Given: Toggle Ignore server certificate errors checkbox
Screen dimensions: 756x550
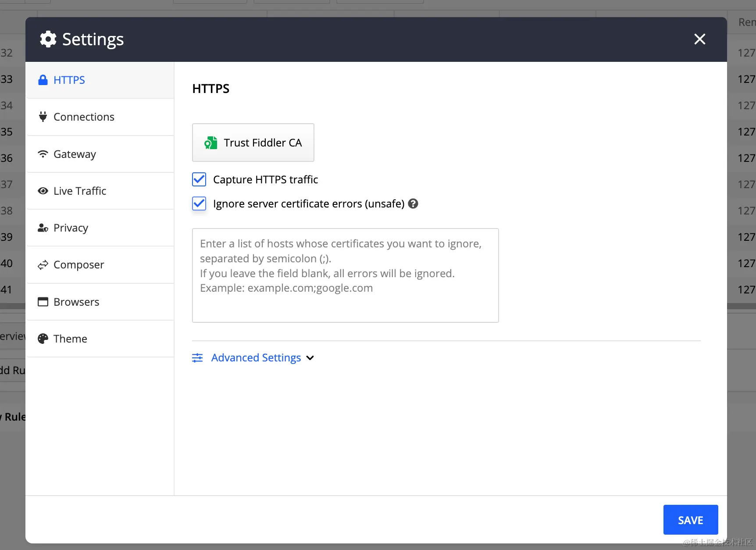Looking at the screenshot, I should [x=199, y=204].
